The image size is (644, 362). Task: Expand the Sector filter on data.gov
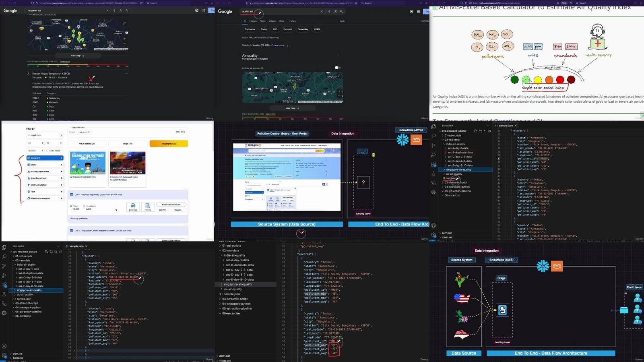45,165
